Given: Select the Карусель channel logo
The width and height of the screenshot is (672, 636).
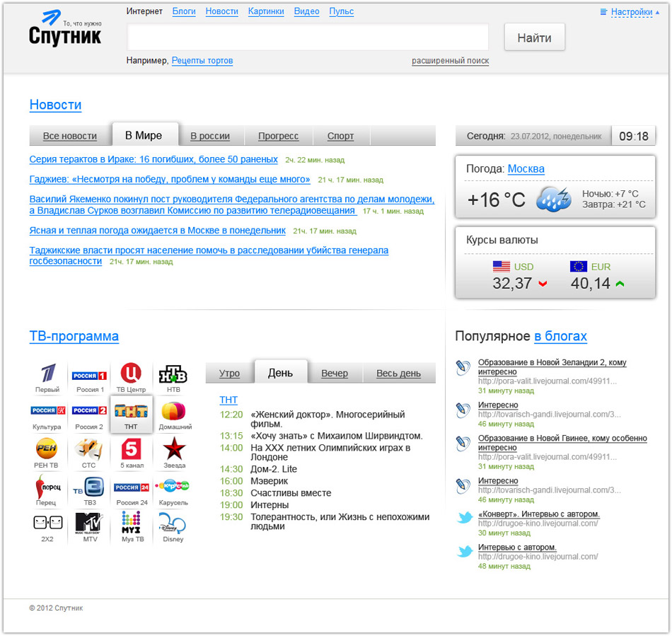Looking at the screenshot, I should pyautogui.click(x=173, y=485).
